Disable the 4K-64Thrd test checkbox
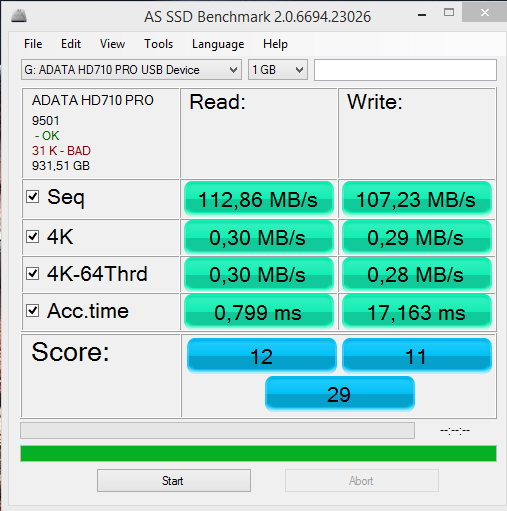The height and width of the screenshot is (511, 507). point(33,274)
